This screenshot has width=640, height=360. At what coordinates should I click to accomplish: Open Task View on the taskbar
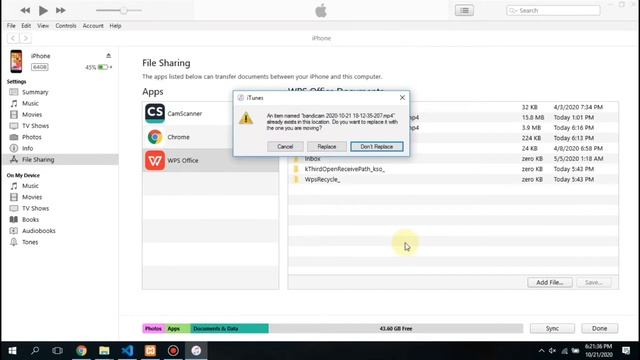(x=58, y=351)
